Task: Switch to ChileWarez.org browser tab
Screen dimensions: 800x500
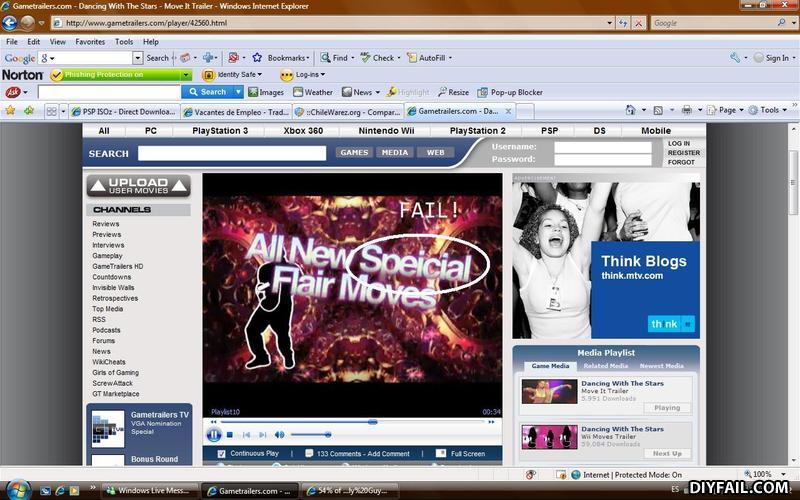Action: pyautogui.click(x=348, y=112)
